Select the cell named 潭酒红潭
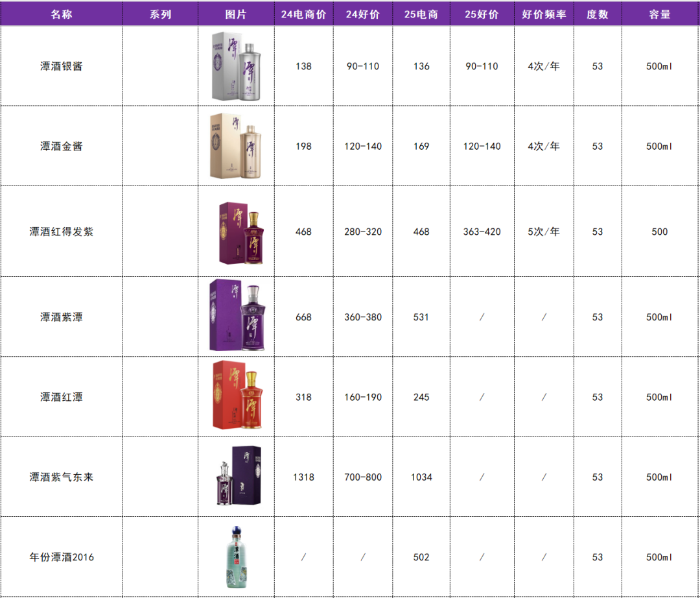Viewport: 700px width, 598px height. coord(62,396)
